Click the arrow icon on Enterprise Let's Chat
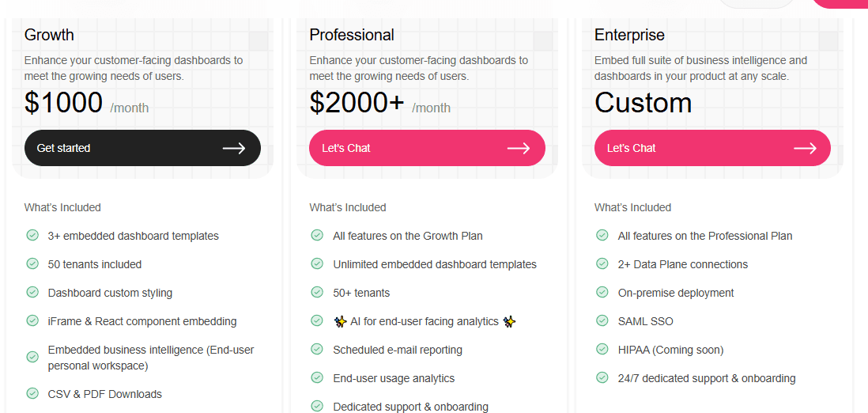This screenshot has width=868, height=413. click(805, 148)
